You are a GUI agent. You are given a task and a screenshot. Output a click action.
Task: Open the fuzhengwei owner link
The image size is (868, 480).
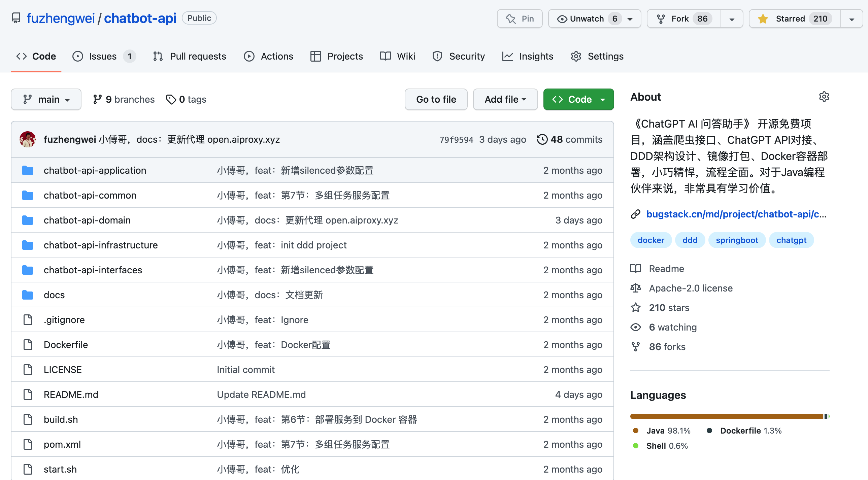click(x=61, y=18)
